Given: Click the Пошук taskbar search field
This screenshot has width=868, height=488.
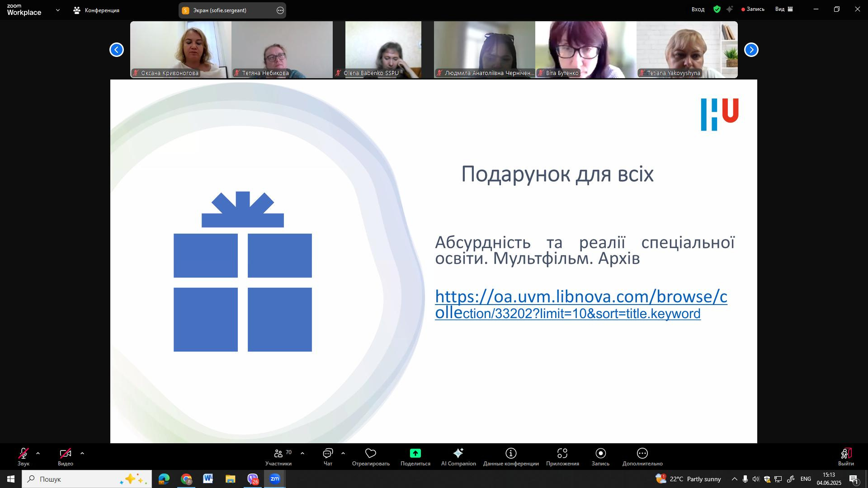Looking at the screenshot, I should pos(87,479).
